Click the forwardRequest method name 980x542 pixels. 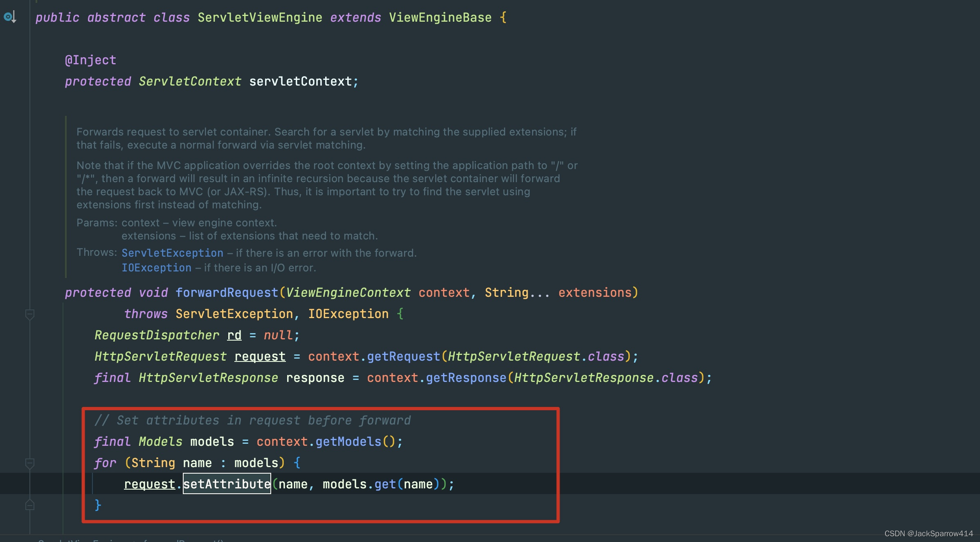(x=227, y=293)
